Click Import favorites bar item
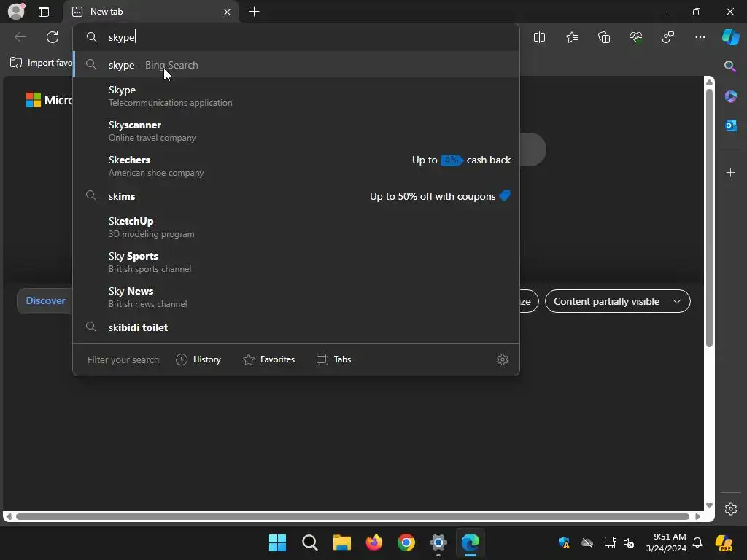The image size is (747, 560). click(x=41, y=63)
